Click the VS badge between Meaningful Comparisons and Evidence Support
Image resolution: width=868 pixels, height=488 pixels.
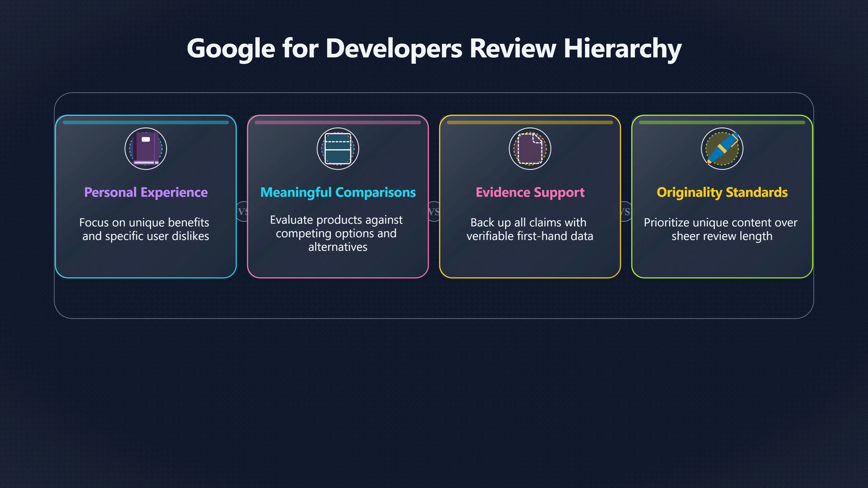click(434, 211)
